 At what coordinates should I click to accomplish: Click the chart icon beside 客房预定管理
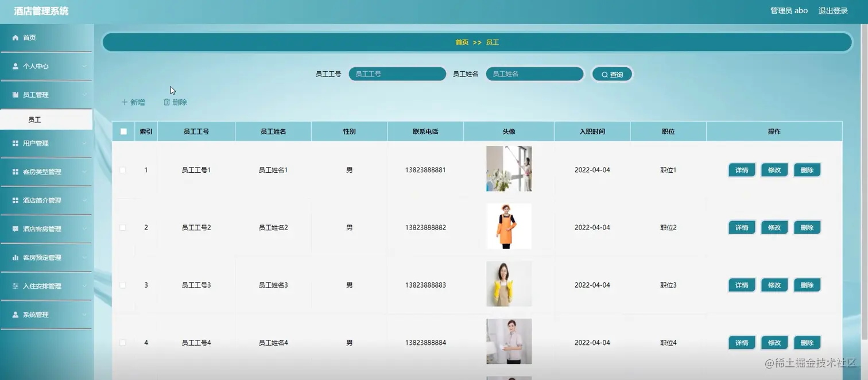pyautogui.click(x=15, y=258)
